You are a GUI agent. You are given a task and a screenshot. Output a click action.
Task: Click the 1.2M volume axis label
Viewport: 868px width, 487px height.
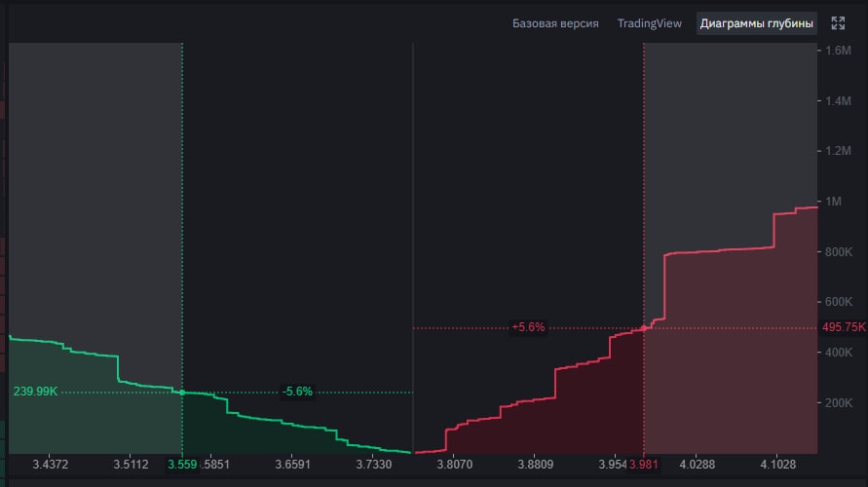click(x=838, y=151)
